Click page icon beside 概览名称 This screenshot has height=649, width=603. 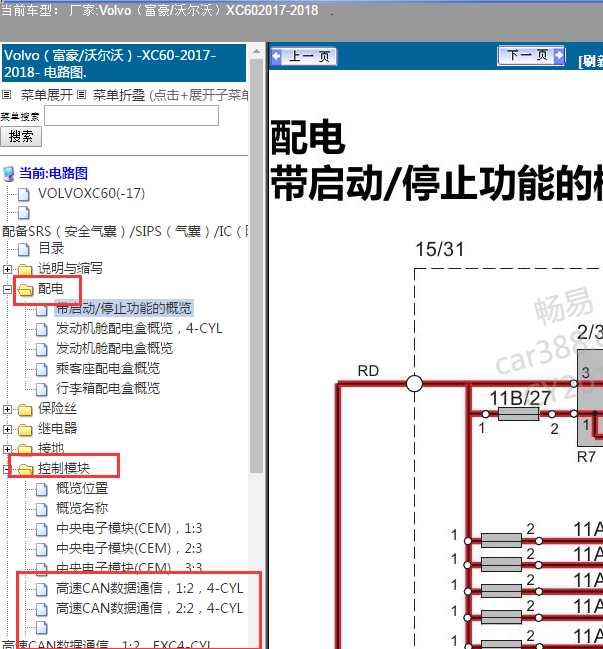pyautogui.click(x=42, y=510)
